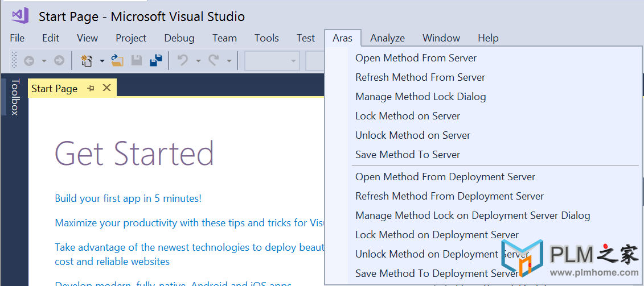Open the Window menu

441,38
